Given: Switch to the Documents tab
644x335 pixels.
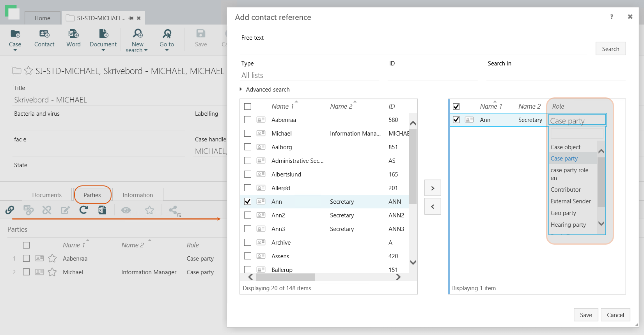Looking at the screenshot, I should (x=47, y=195).
